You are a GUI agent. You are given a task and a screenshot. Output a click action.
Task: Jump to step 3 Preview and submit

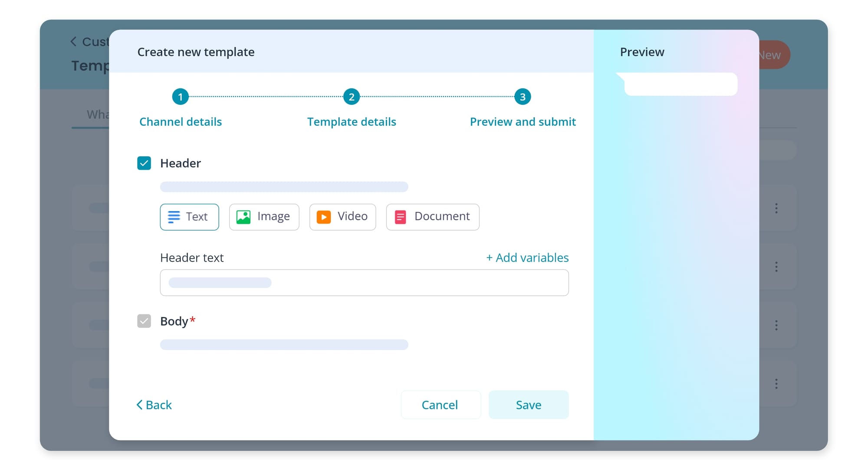click(x=523, y=97)
